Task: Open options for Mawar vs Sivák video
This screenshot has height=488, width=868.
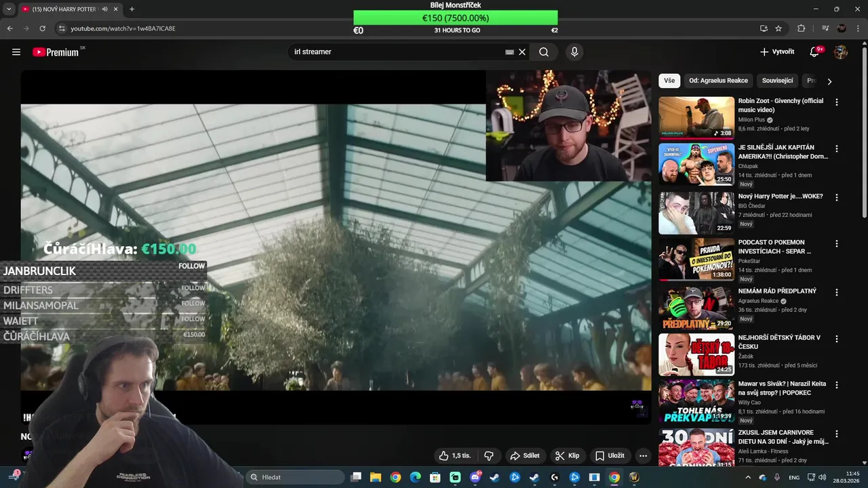Action: tap(836, 384)
